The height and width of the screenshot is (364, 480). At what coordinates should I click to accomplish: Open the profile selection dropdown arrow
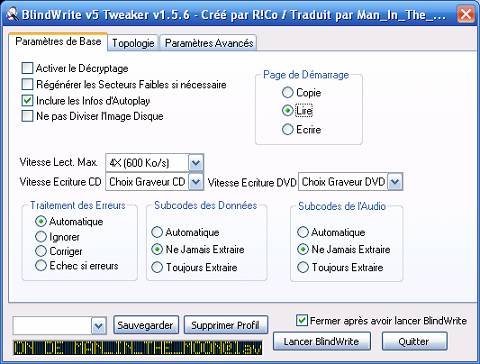point(99,326)
